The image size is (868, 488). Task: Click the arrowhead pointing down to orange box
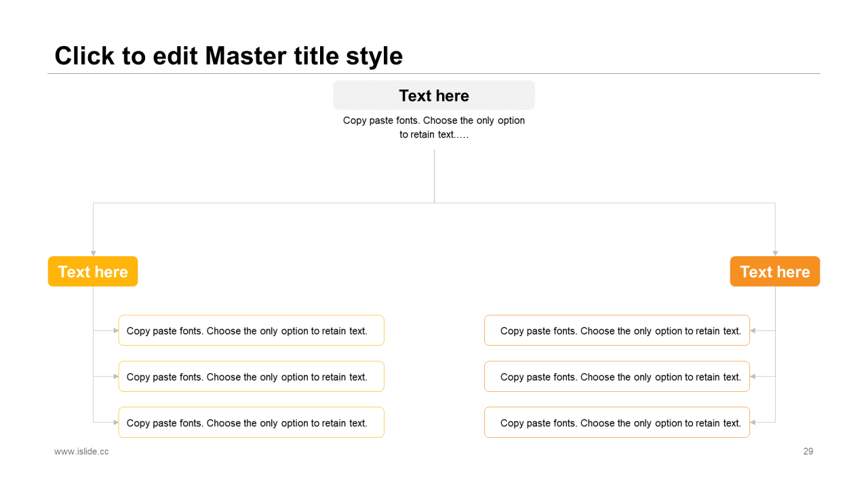(775, 253)
